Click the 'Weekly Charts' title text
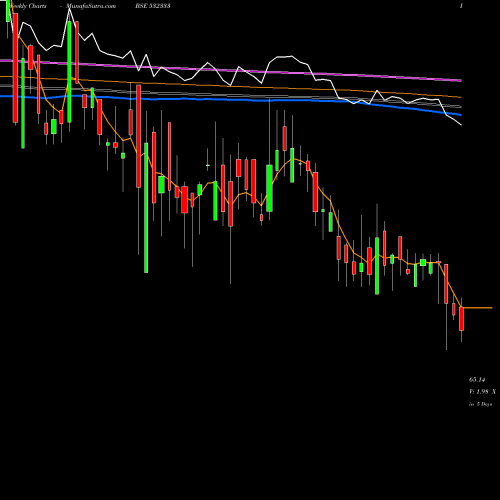This screenshot has width=500, height=500. (28, 6)
